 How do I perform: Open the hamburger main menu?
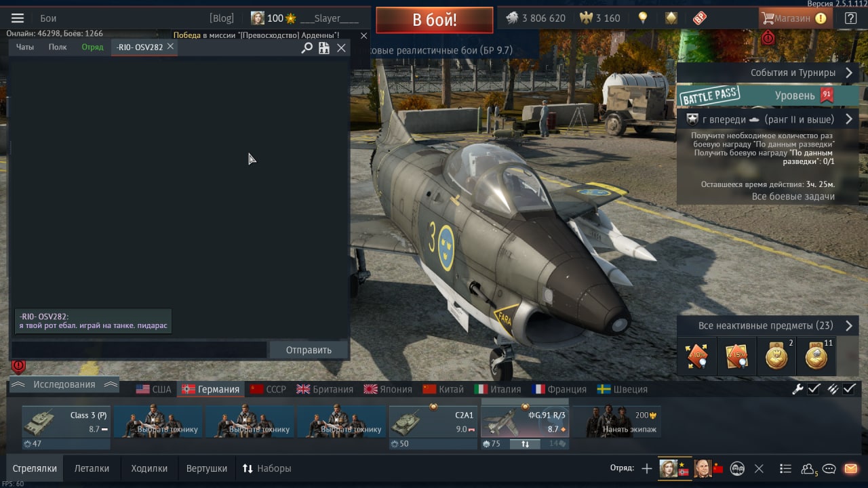click(18, 18)
